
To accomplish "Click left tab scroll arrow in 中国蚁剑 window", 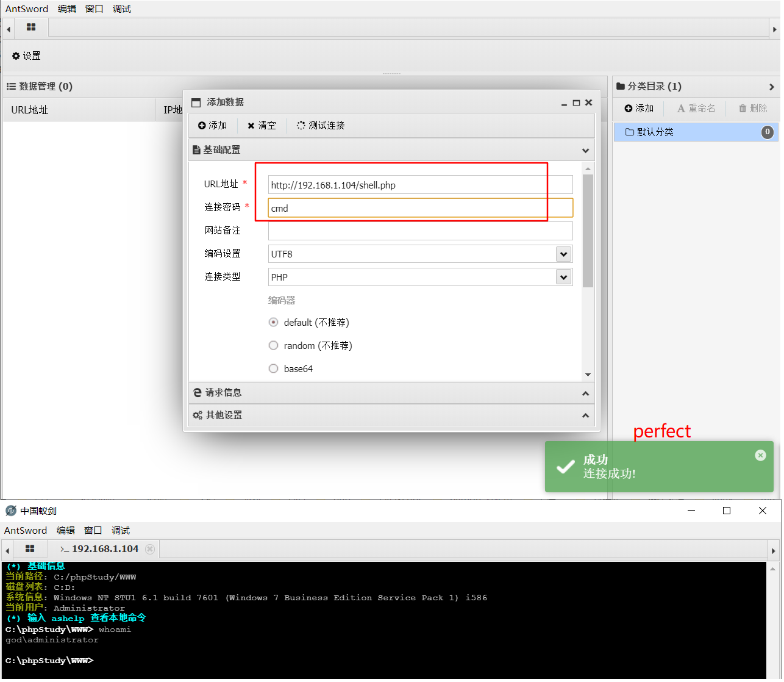I will [7, 550].
